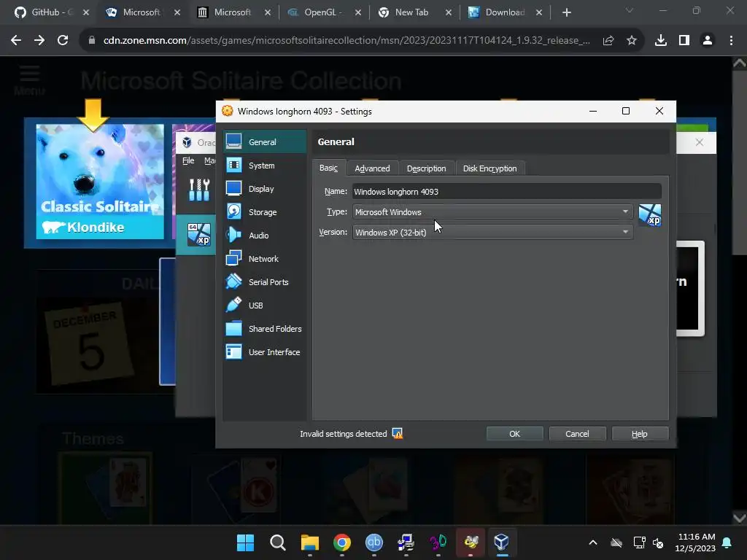Open Chrome three-dot menu

click(731, 41)
